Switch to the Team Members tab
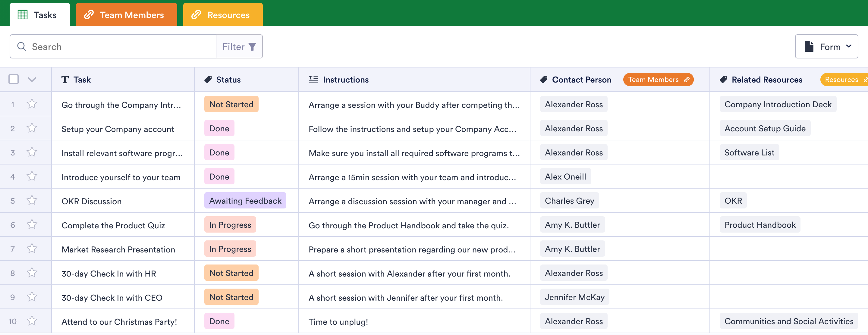The height and width of the screenshot is (335, 868). click(x=126, y=15)
